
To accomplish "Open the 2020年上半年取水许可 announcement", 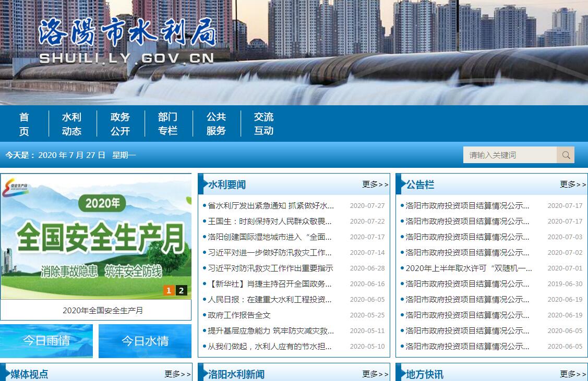I will pyautogui.click(x=469, y=268).
